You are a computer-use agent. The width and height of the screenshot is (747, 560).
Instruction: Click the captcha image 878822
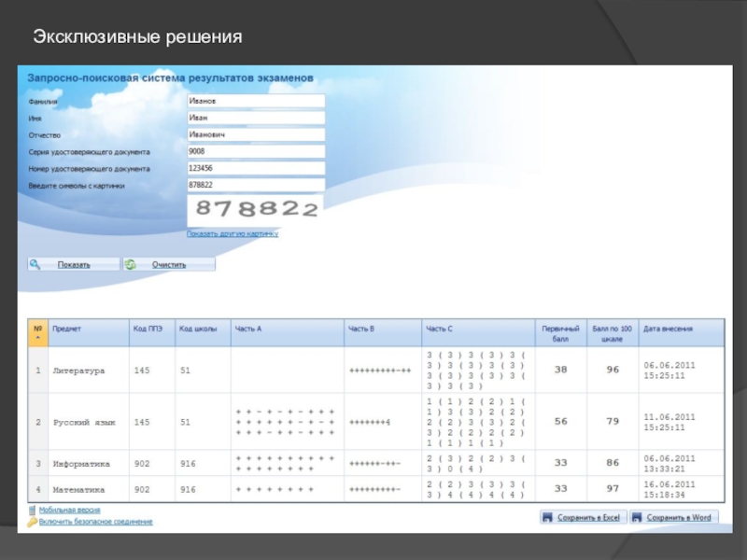click(255, 210)
